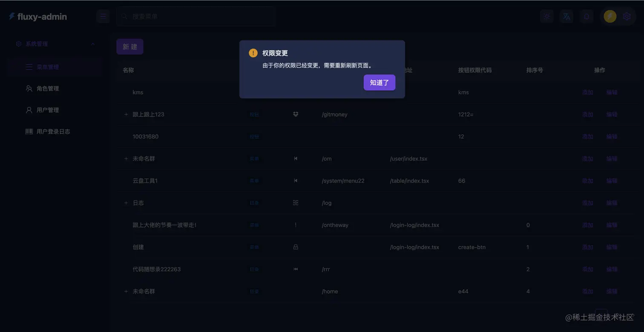This screenshot has height=332, width=644.
Task: Click the 排序号 column header
Action: [535, 70]
